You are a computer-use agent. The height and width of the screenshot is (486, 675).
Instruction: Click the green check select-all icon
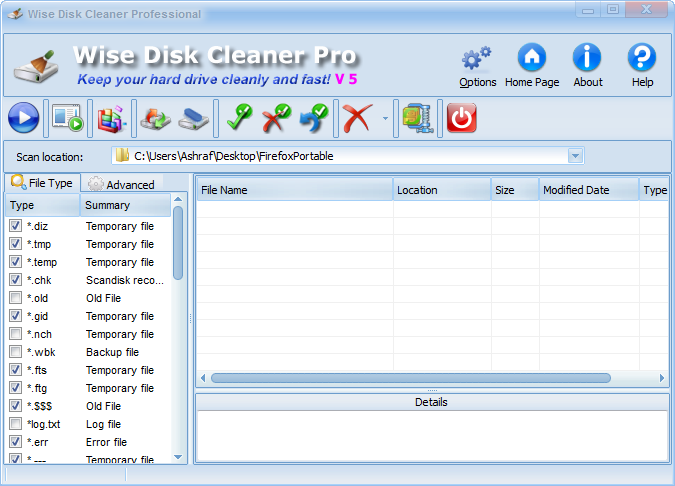[x=239, y=117]
